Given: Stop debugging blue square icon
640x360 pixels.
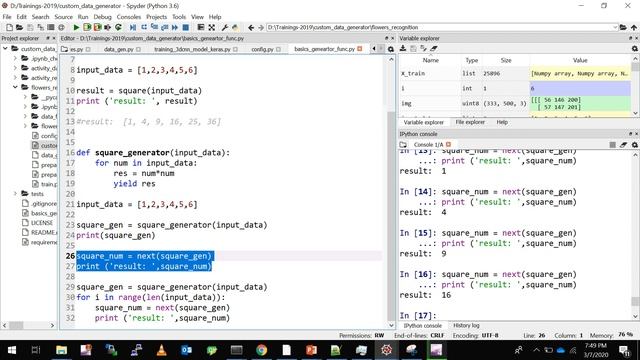Looking at the screenshot, I should (x=185, y=27).
